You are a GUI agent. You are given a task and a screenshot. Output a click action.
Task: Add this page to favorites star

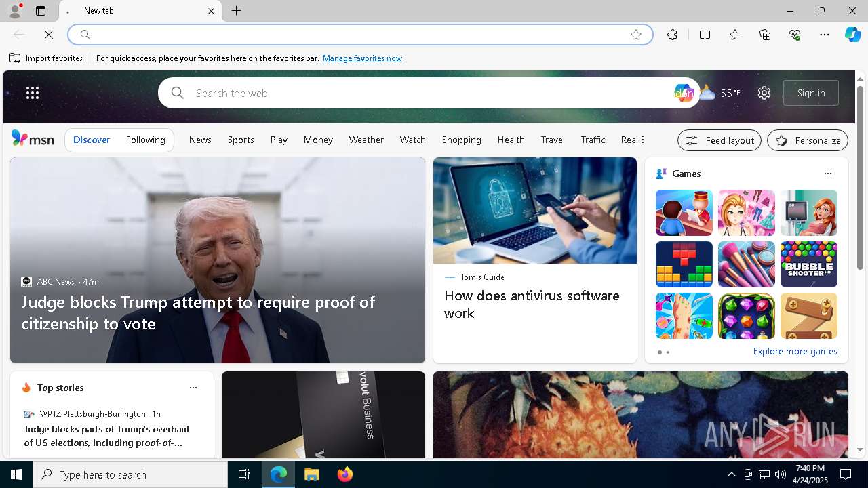coord(636,35)
